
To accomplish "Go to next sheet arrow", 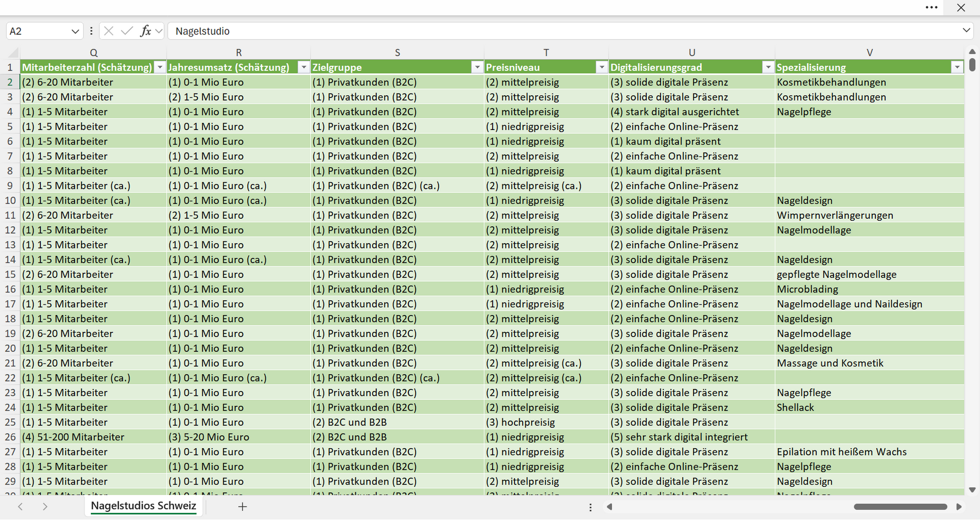I will click(45, 506).
